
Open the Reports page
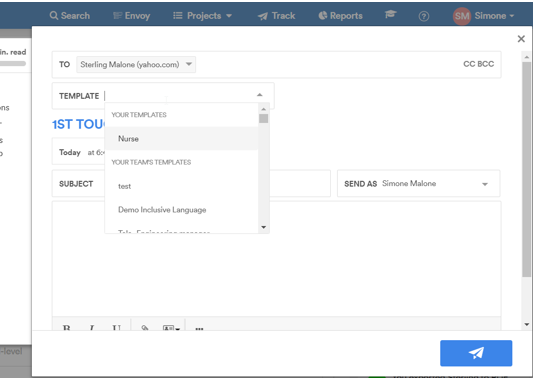click(340, 16)
